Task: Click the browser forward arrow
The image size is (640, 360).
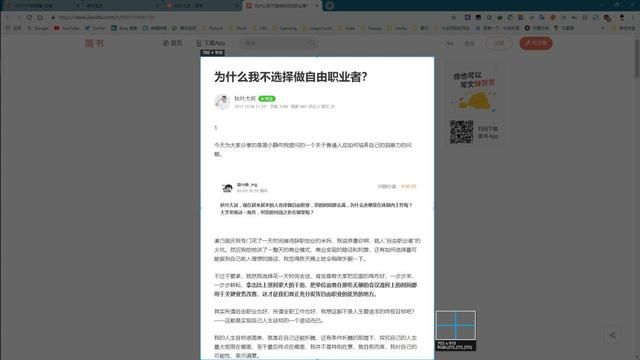Action: (x=19, y=18)
